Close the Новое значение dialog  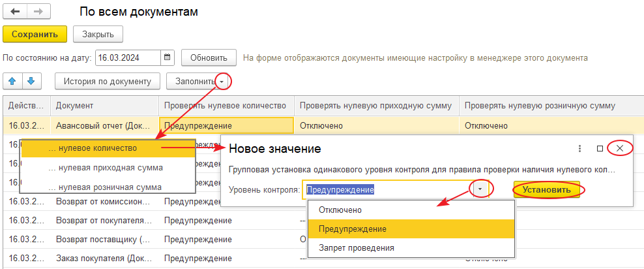click(x=620, y=149)
